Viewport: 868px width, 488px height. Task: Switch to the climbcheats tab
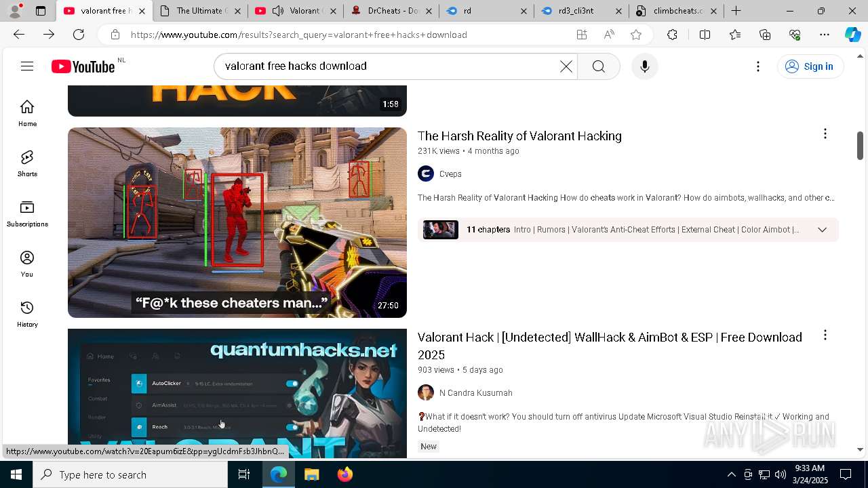tap(676, 11)
